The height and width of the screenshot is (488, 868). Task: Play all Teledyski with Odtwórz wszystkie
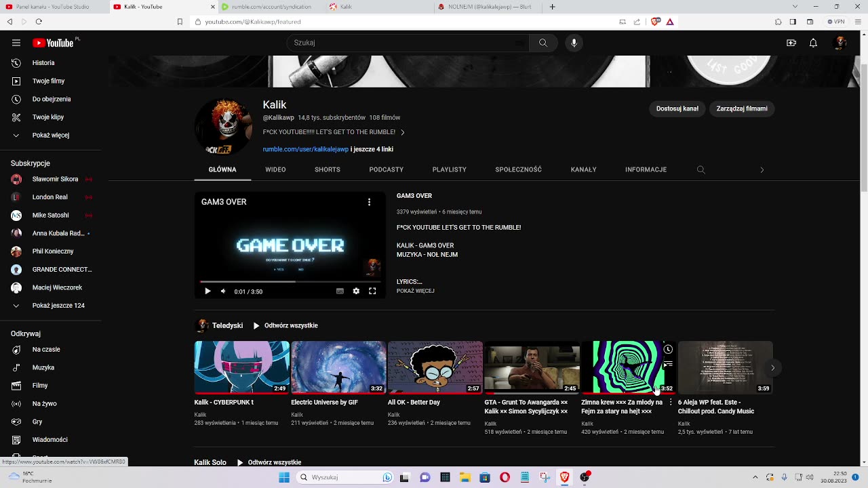285,325
